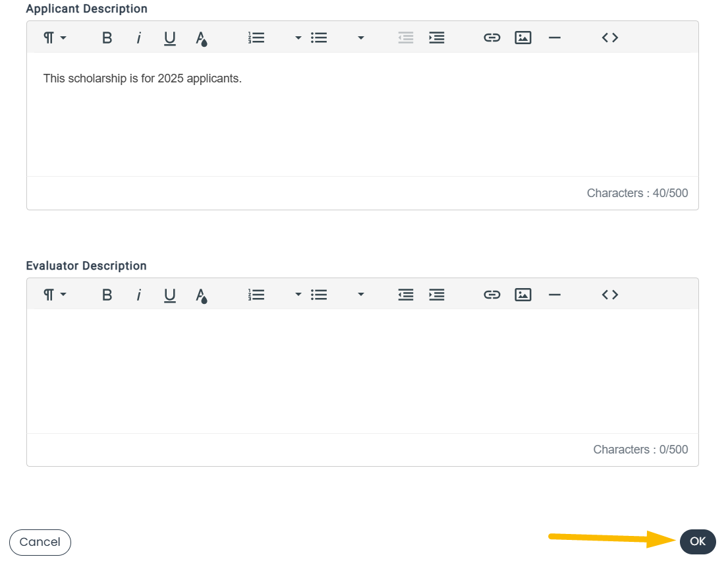Insert ordered list in Applicant Description editor
Screen dimensions: 728x561
point(256,38)
